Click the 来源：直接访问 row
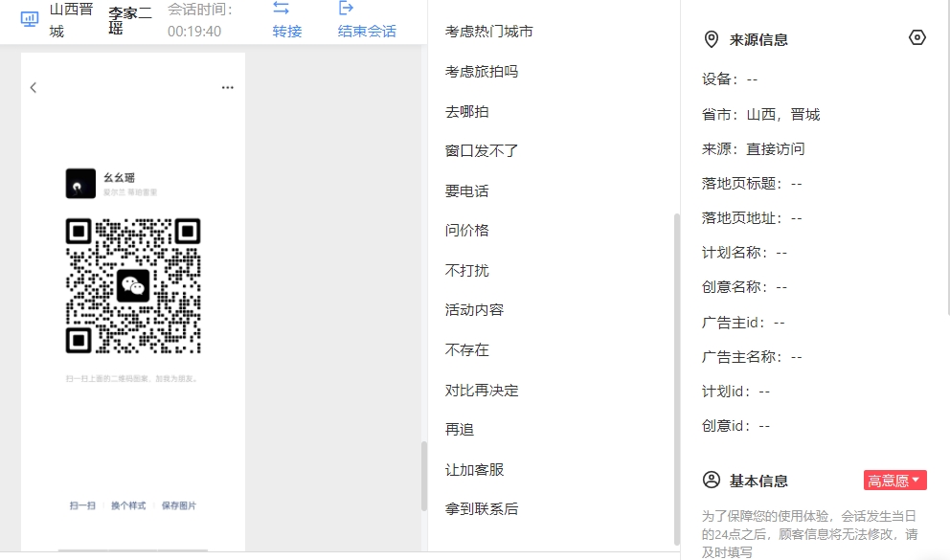 click(x=753, y=149)
